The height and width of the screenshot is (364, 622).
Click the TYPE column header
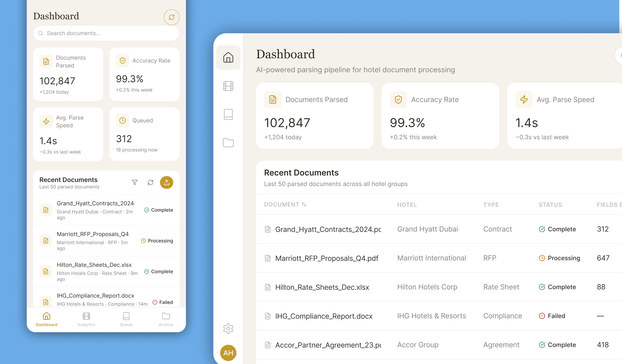click(x=491, y=205)
